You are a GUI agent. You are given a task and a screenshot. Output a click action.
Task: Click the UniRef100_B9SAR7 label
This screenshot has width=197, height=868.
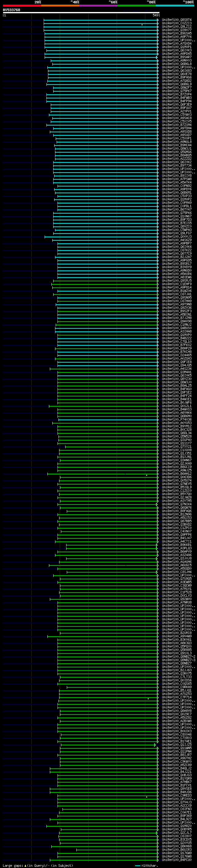(x=176, y=57)
